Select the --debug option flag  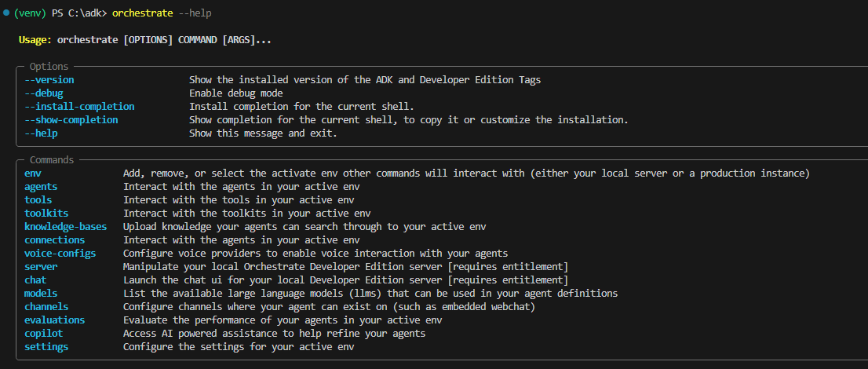[x=43, y=93]
